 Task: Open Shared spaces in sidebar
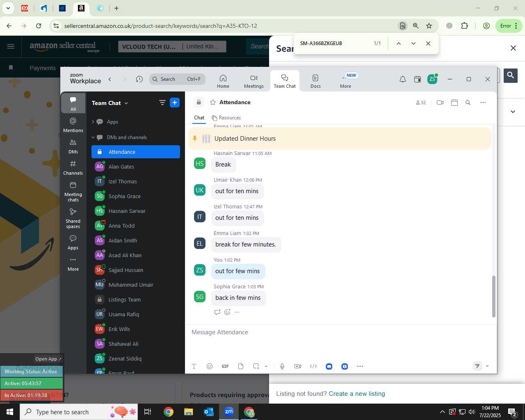[x=73, y=218]
